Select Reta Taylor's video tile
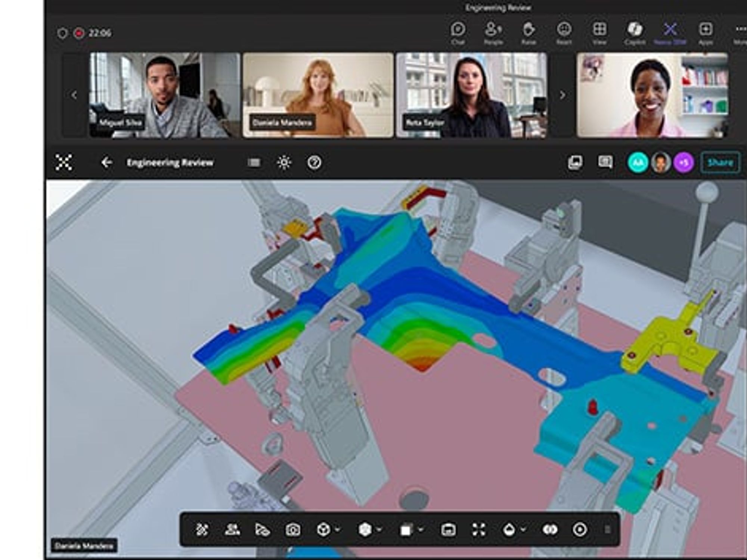The height and width of the screenshot is (560, 747). coord(472,95)
